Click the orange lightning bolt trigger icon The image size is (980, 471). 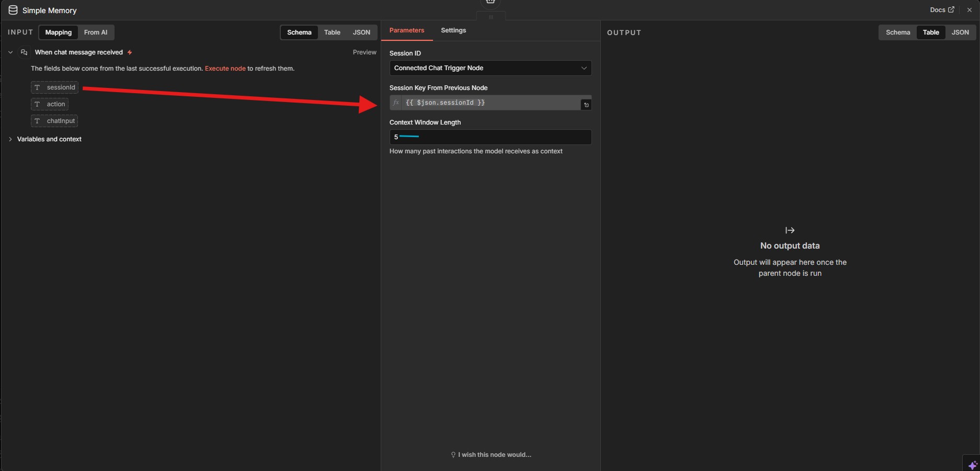[x=130, y=52]
